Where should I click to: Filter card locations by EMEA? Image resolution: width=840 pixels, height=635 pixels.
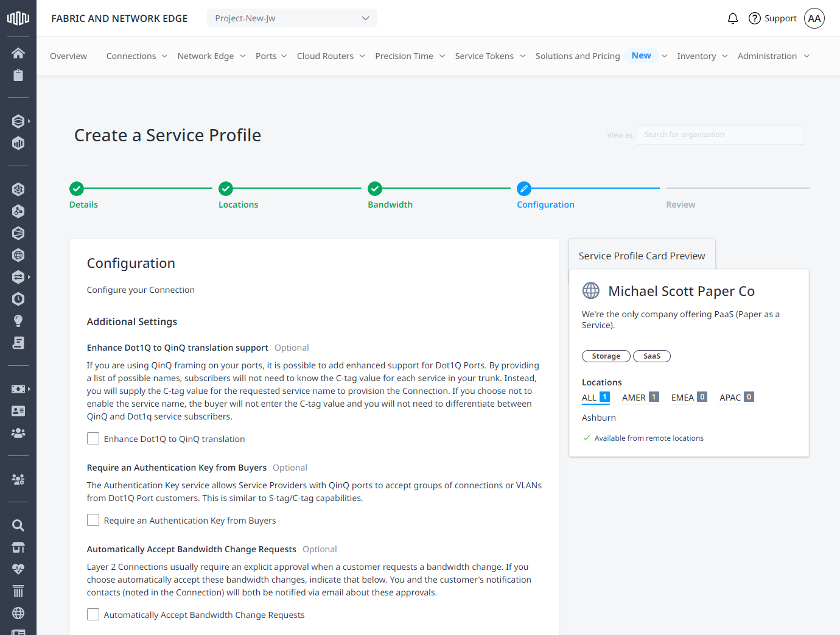pos(689,397)
